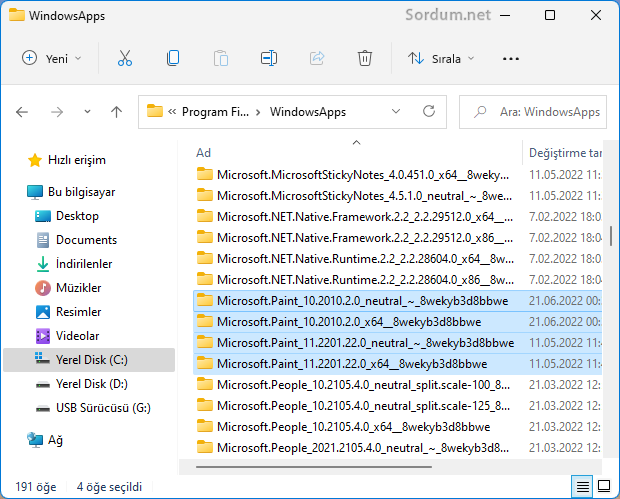Click WindowsApps breadcrumb in address bar
The image size is (620, 499).
(x=308, y=112)
